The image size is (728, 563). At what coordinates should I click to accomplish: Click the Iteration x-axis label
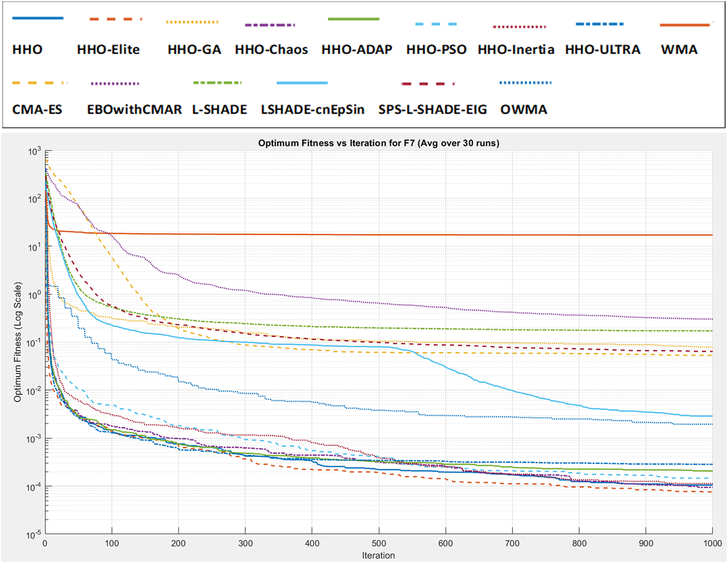[378, 556]
